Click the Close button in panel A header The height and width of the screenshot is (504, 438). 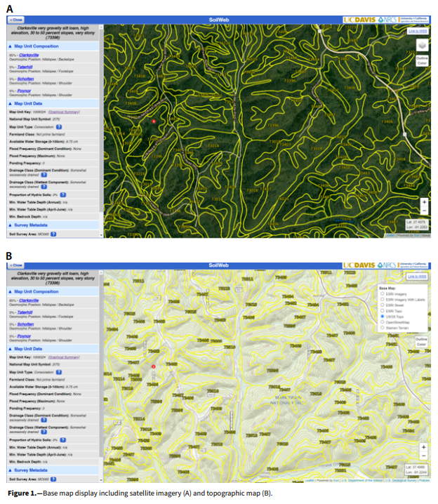coord(16,20)
